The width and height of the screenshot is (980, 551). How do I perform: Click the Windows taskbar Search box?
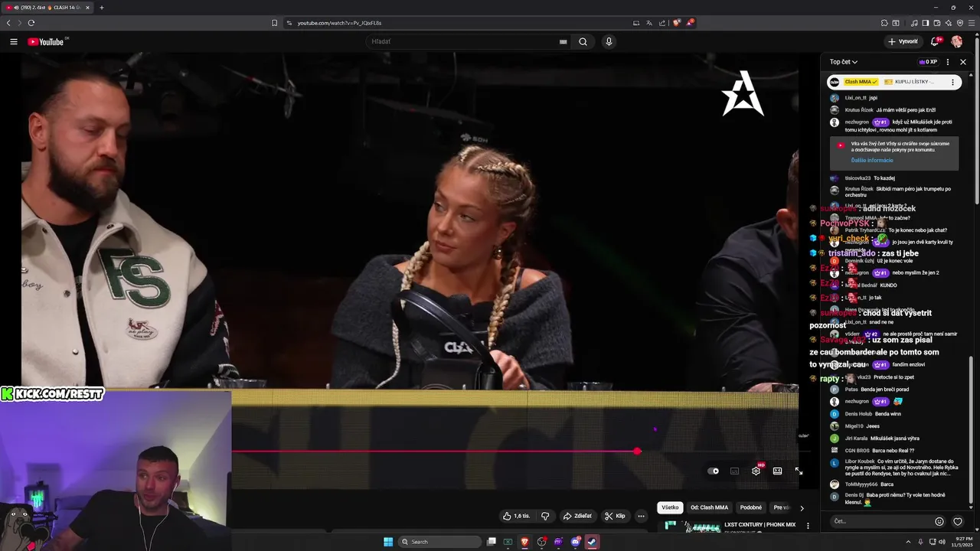tap(440, 542)
